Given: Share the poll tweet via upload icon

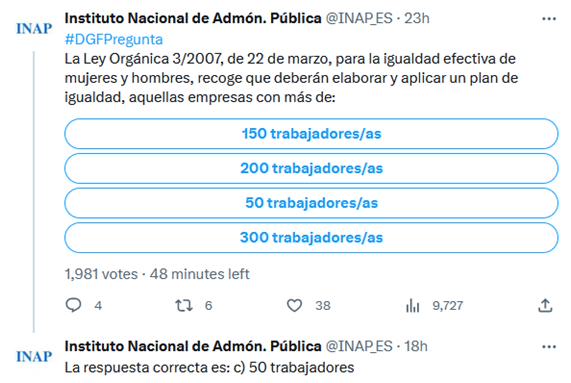Looking at the screenshot, I should click(545, 305).
